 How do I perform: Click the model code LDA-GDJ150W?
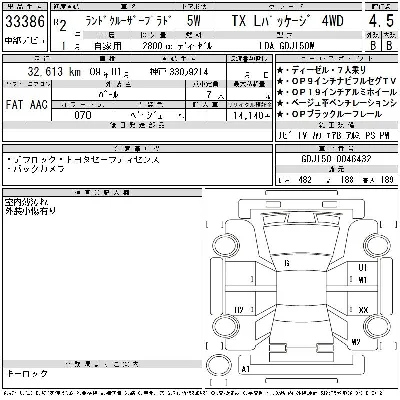[287, 46]
